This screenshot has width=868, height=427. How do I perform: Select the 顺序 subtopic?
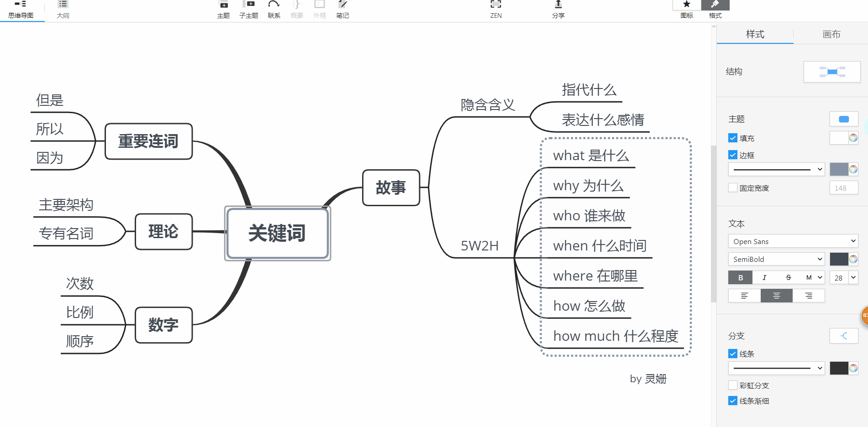click(x=80, y=341)
